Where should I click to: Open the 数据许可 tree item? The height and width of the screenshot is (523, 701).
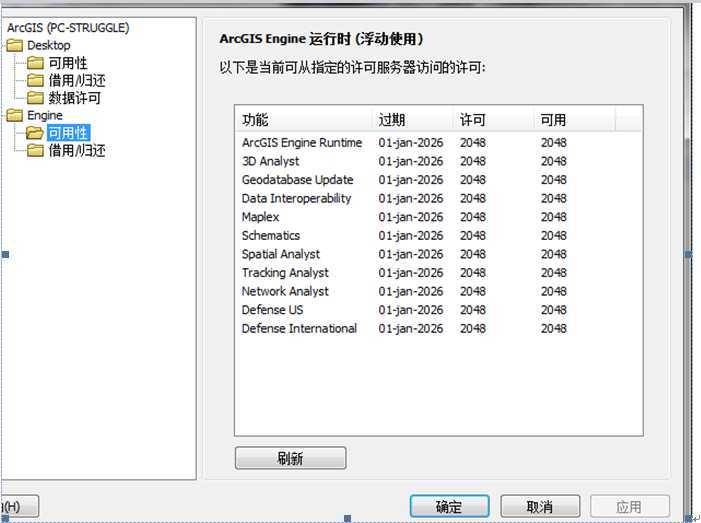pos(74,98)
